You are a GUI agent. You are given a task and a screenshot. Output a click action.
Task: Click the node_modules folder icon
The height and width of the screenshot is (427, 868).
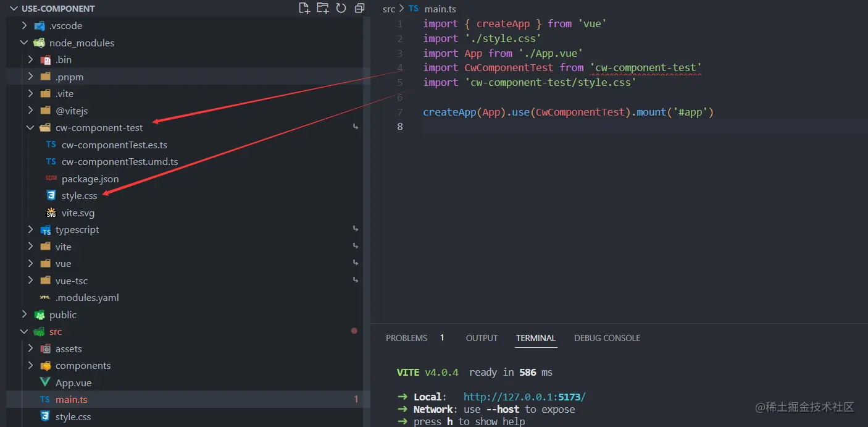(40, 43)
